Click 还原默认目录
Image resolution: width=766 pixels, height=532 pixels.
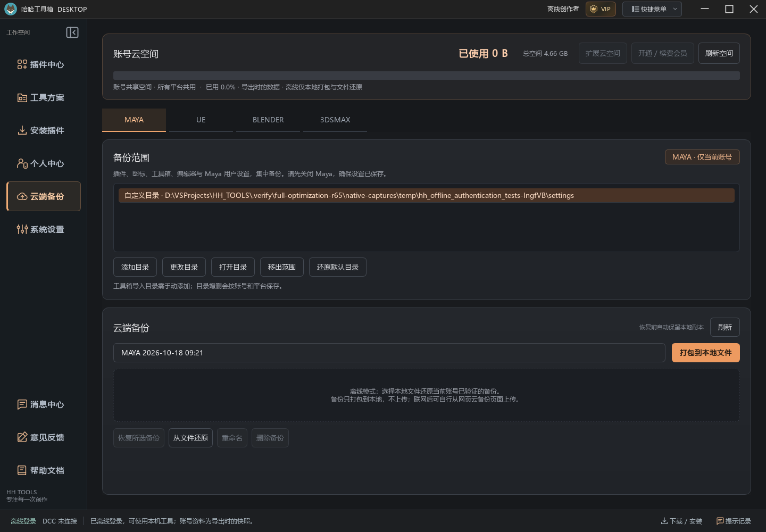[x=338, y=267]
